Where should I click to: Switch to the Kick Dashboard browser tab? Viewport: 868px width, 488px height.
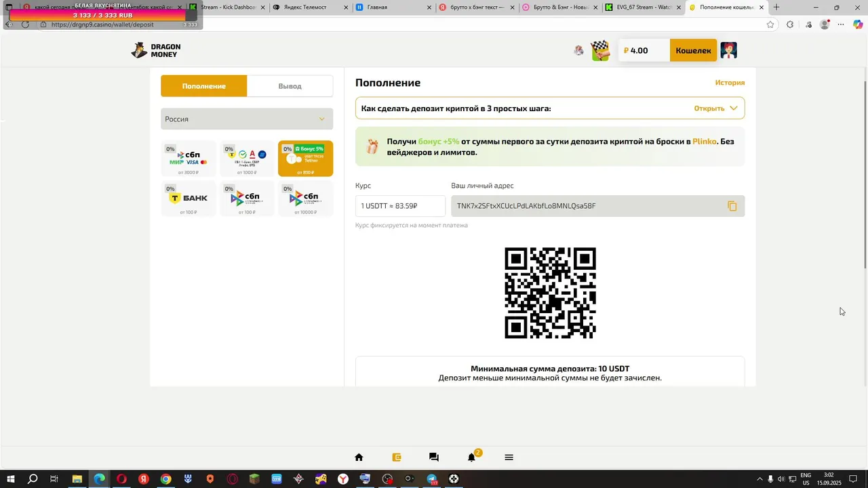point(226,7)
